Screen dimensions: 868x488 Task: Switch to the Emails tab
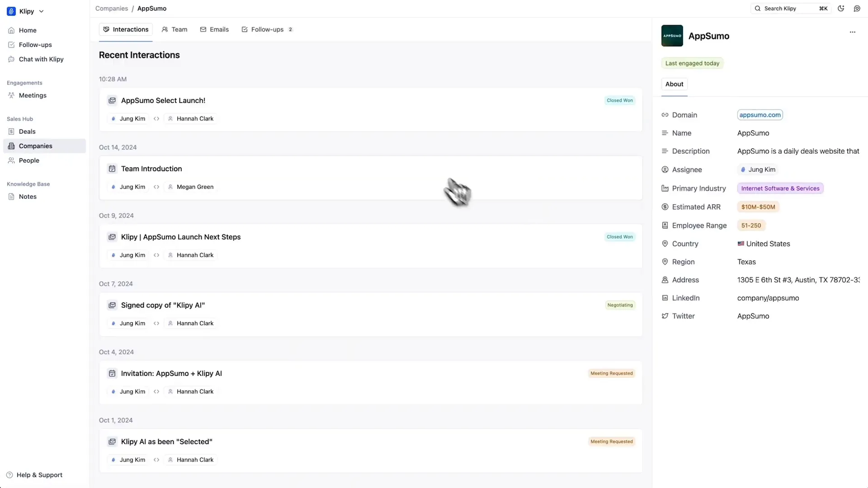[x=219, y=29]
